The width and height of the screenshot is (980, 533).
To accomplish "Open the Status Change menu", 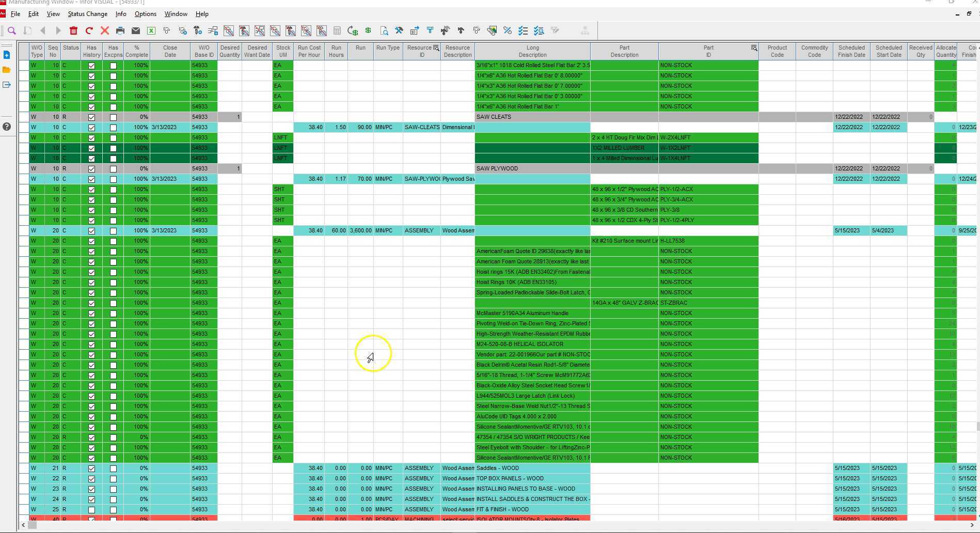I will click(x=87, y=14).
